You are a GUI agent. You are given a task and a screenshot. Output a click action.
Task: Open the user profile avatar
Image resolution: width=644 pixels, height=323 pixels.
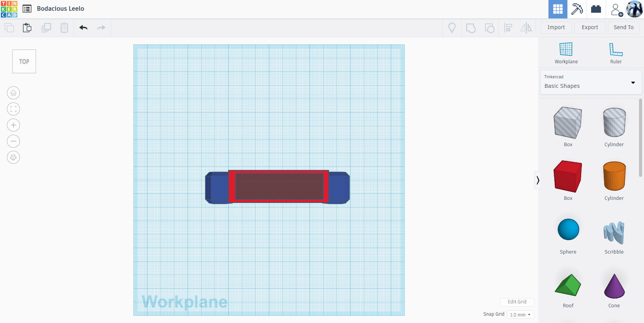(634, 9)
